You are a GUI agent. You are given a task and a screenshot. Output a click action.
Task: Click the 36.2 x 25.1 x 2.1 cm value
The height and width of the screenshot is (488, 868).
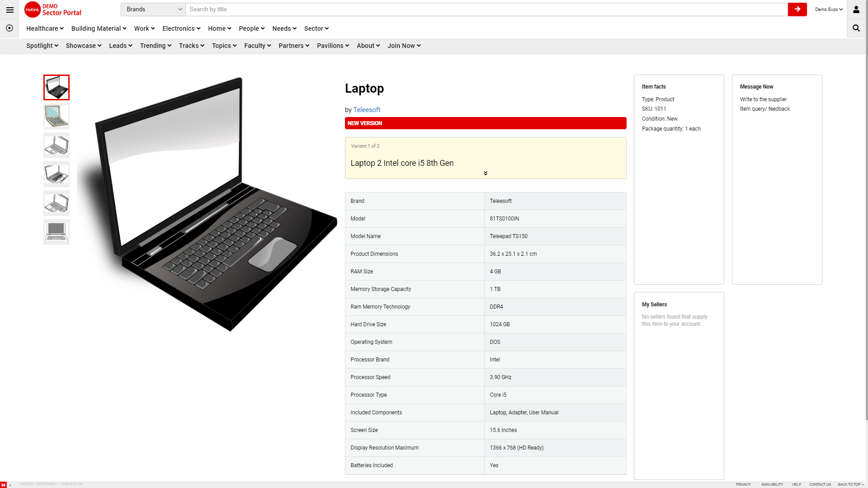click(x=513, y=254)
